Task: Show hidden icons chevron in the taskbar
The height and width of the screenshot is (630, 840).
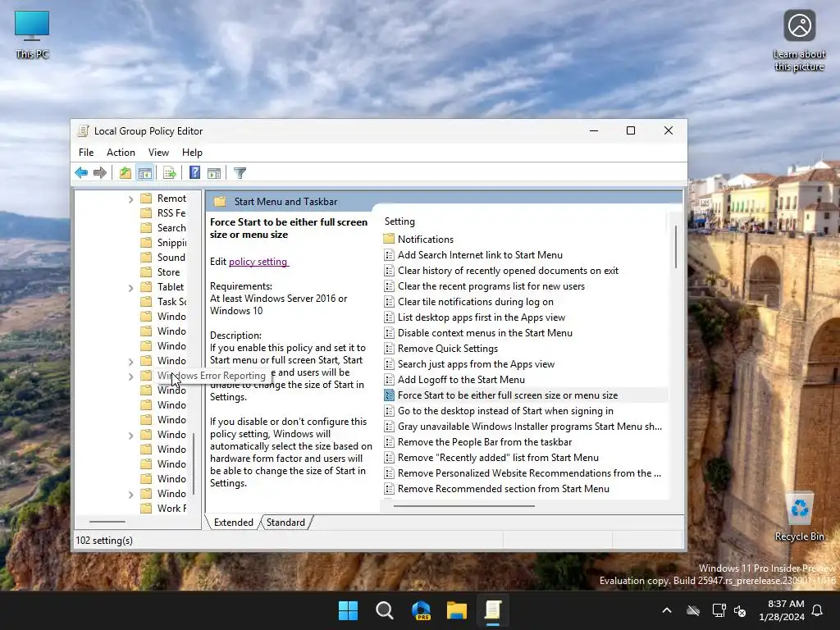Action: [x=667, y=610]
